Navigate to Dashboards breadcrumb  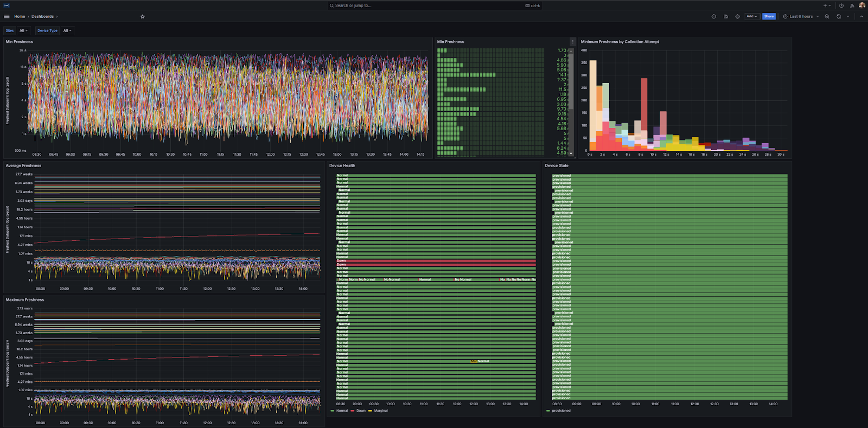point(42,16)
